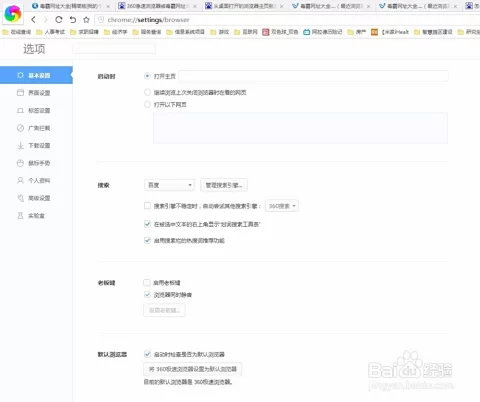The width and height of the screenshot is (480, 402).
Task: Bookmark the page with the star icon
Action: 86,20
